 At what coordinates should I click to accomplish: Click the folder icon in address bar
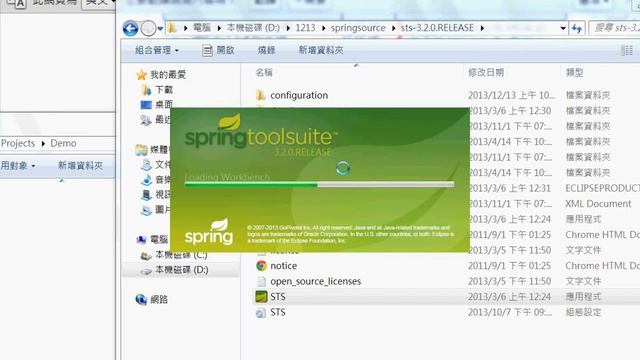click(x=172, y=28)
